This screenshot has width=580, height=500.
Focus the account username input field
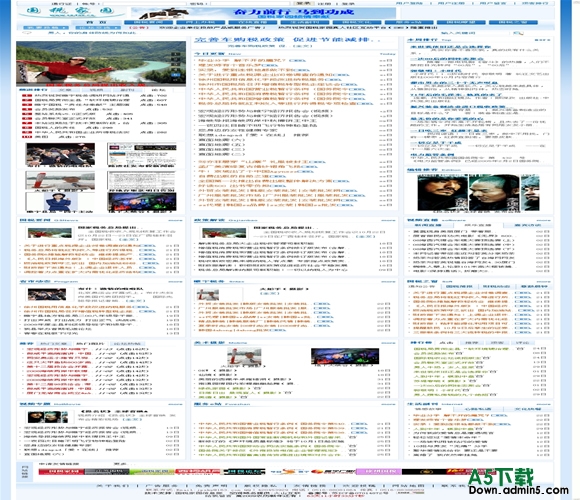point(144,3)
